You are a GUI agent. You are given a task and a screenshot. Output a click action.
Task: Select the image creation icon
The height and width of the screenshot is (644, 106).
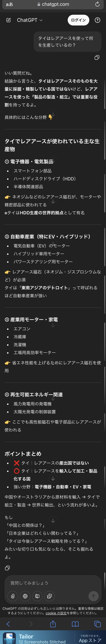[x=49, y=596]
